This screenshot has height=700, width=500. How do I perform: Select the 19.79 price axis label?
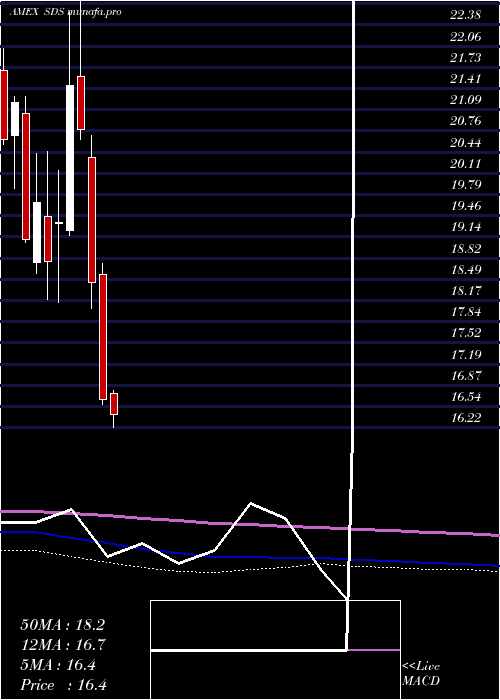pos(466,185)
